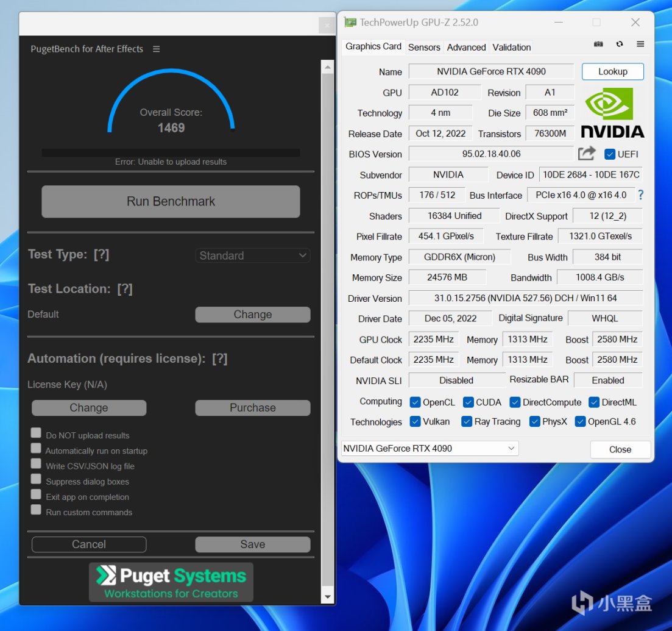Click the GPU-Z title bar app icon
Viewport: 672px width, 631px height.
[x=350, y=23]
